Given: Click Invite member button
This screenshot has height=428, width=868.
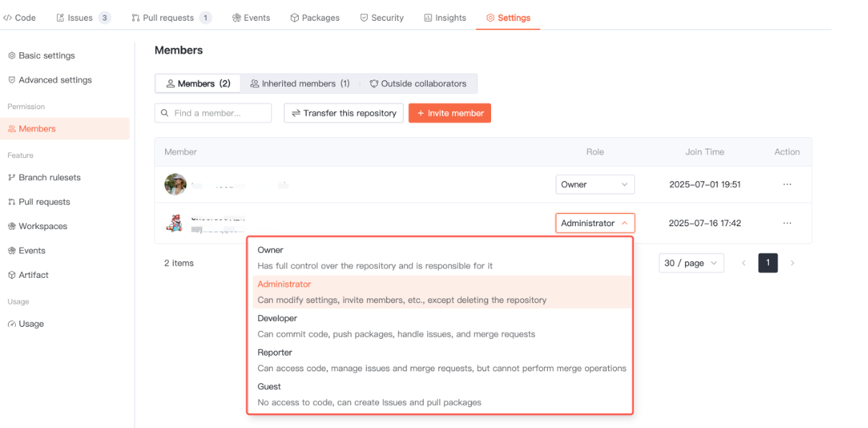Looking at the screenshot, I should pos(449,113).
